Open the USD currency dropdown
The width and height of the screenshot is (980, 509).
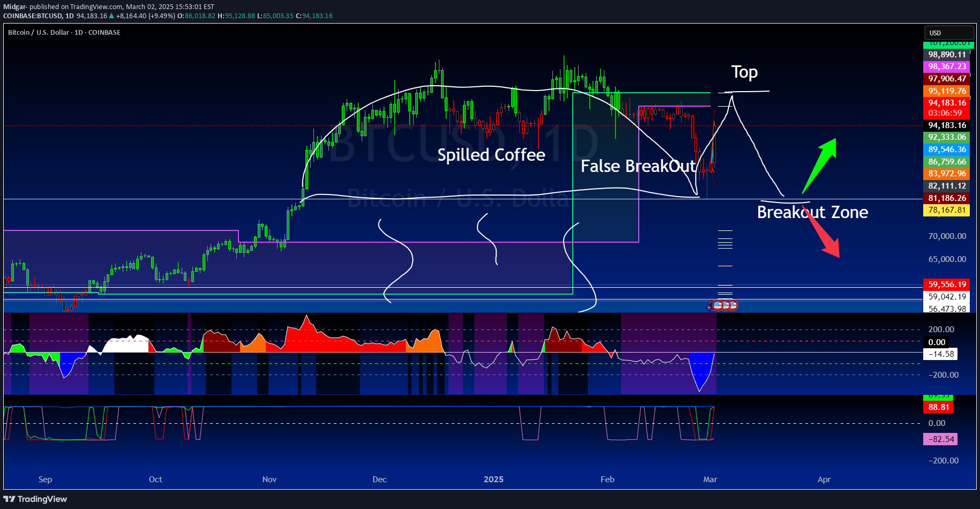949,33
